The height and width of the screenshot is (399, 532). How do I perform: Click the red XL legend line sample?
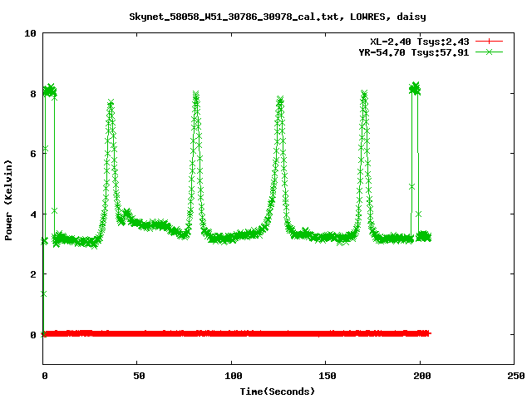pos(489,42)
